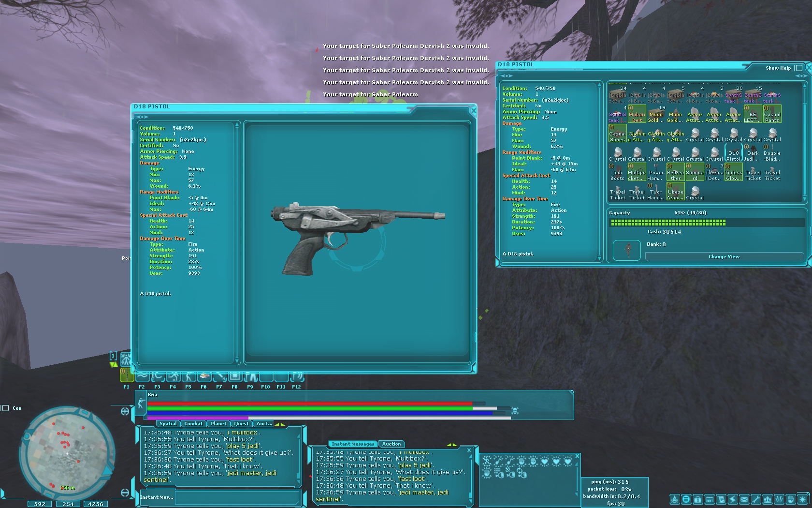Image resolution: width=812 pixels, height=508 pixels.
Task: Open the Combat chat tab
Action: point(193,424)
